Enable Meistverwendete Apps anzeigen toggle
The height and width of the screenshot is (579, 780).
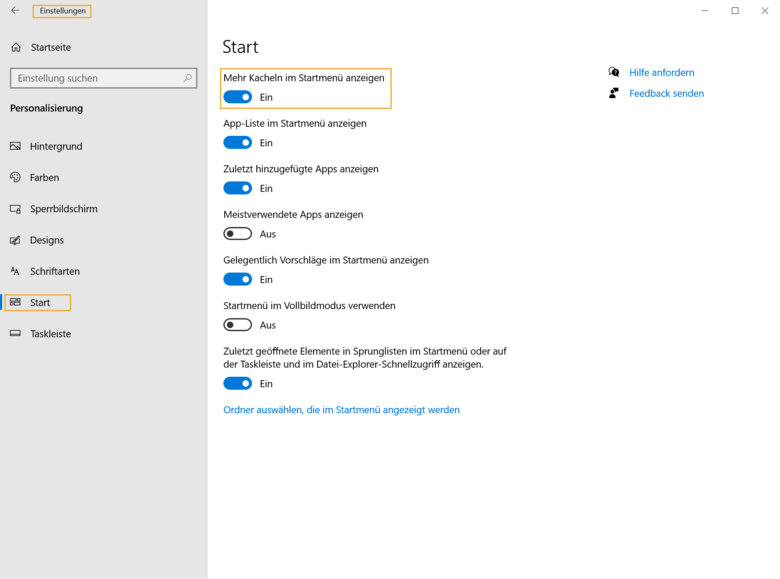(237, 234)
